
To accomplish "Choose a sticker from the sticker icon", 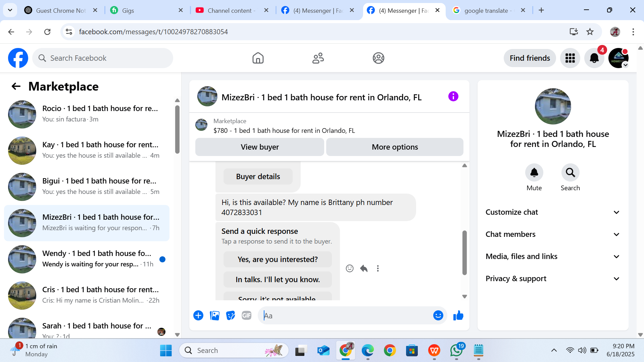I will [x=231, y=315].
